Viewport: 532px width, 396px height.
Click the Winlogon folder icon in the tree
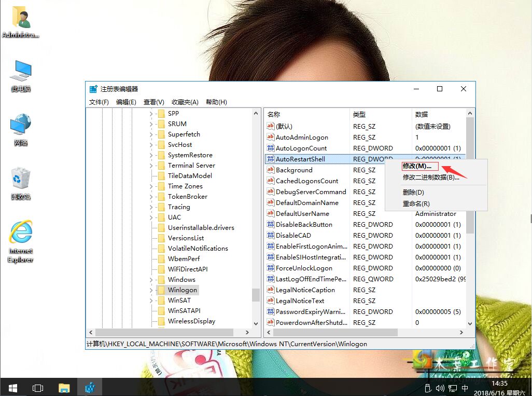162,290
